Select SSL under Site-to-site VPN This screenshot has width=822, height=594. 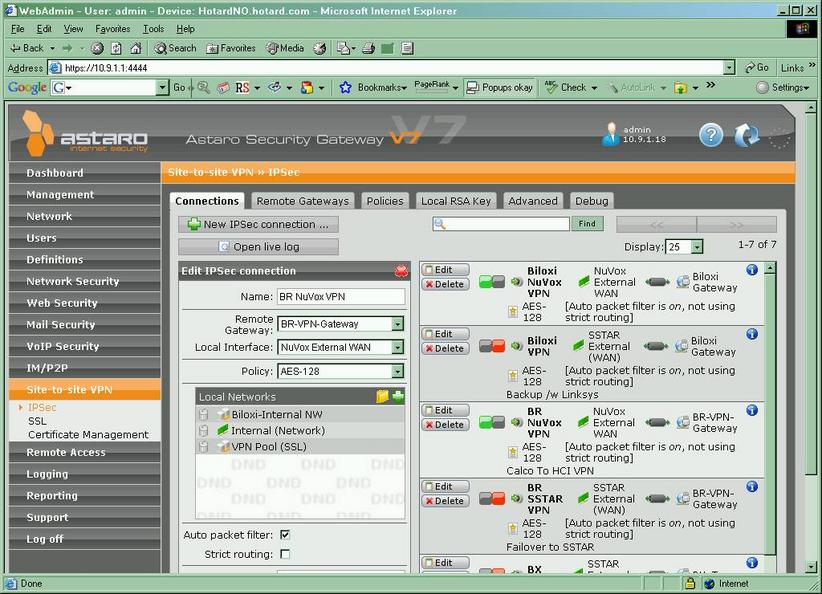[x=37, y=421]
